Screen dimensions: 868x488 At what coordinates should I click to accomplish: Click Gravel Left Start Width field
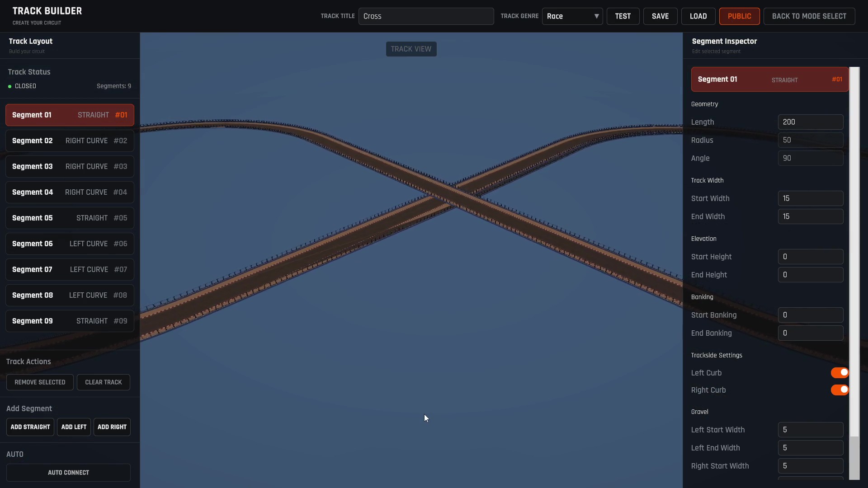click(811, 430)
